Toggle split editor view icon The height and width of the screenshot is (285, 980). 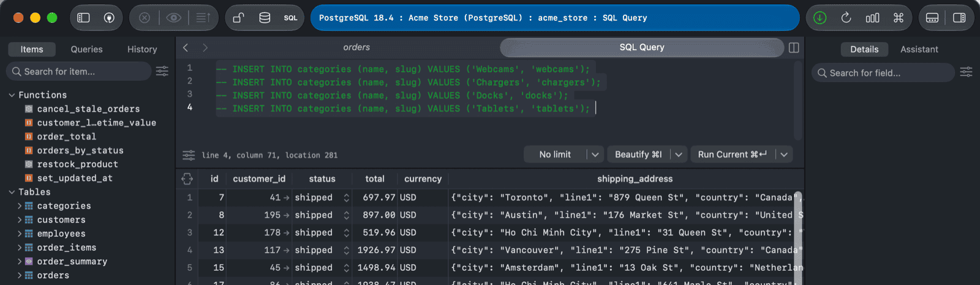click(794, 48)
